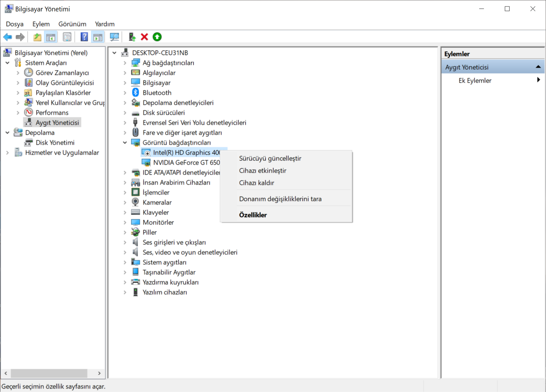The image size is (546, 392).
Task: Click the green arrow enable device icon
Action: pyautogui.click(x=157, y=37)
